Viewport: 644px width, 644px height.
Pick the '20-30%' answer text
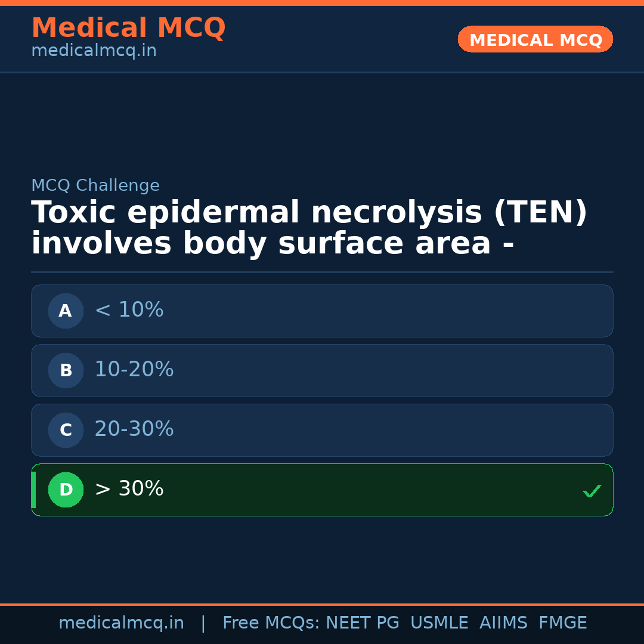pyautogui.click(x=134, y=429)
